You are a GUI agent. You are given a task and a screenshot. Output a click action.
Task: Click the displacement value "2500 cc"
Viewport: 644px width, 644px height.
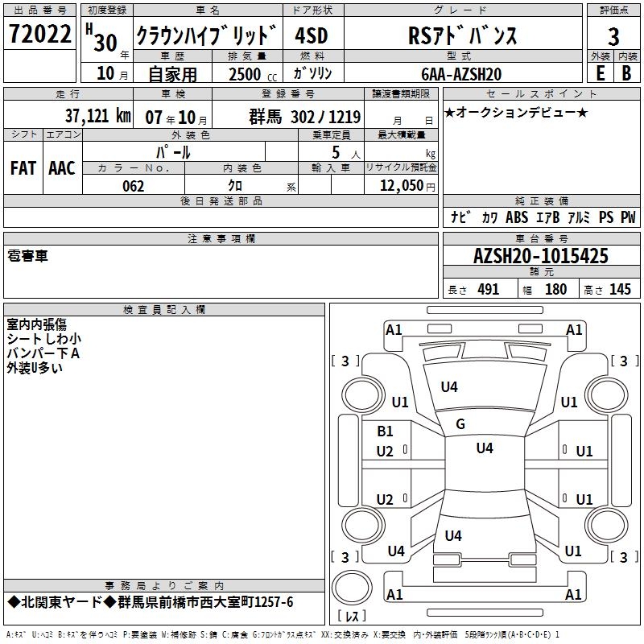tap(253, 74)
